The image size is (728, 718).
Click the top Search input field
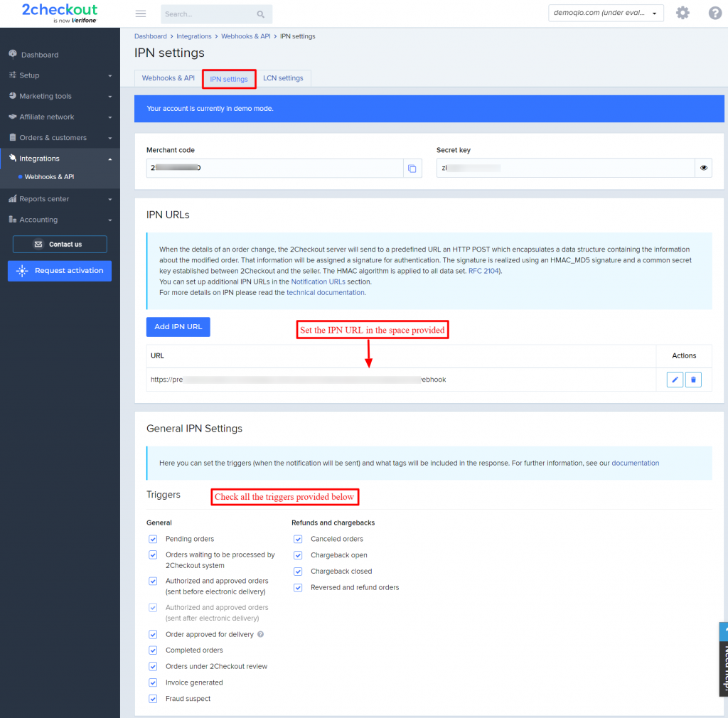(216, 14)
